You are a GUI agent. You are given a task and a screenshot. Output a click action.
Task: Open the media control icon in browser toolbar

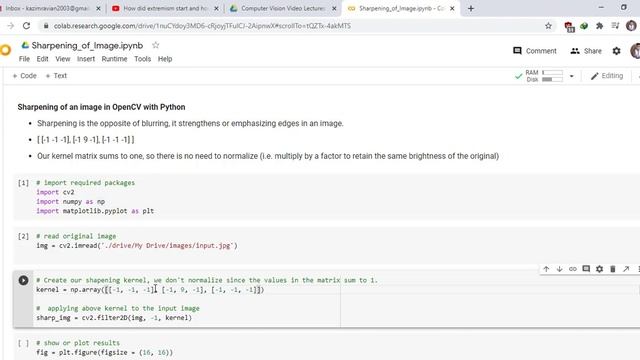click(x=615, y=26)
